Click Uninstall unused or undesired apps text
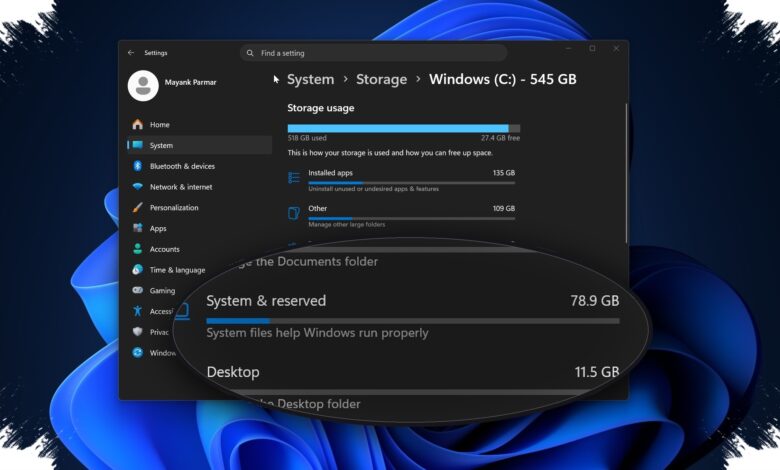 point(374,189)
